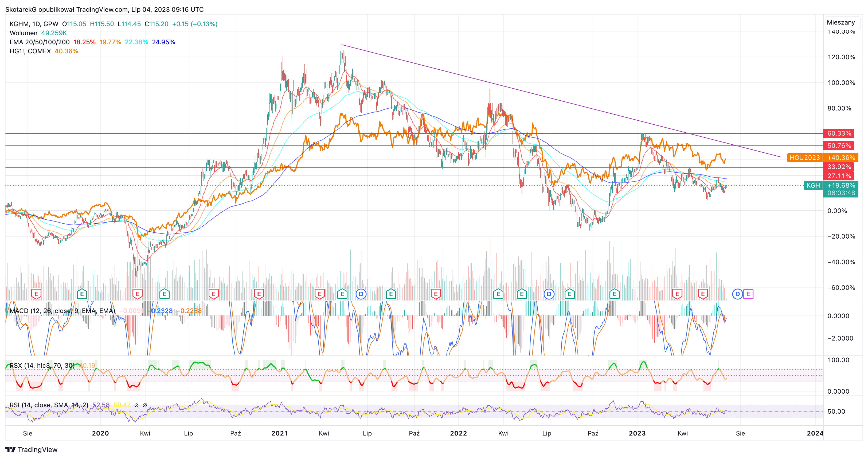Click the green KGH symbol label
This screenshot has height=459, width=868.
pos(813,185)
